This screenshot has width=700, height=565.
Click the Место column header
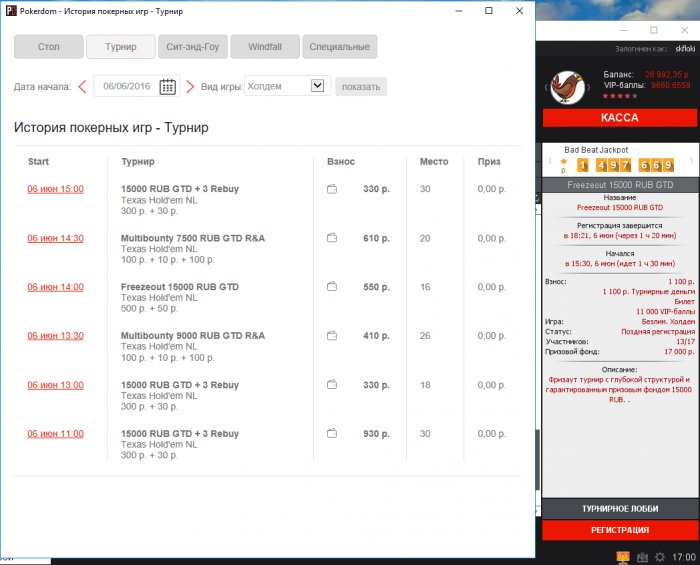434,162
